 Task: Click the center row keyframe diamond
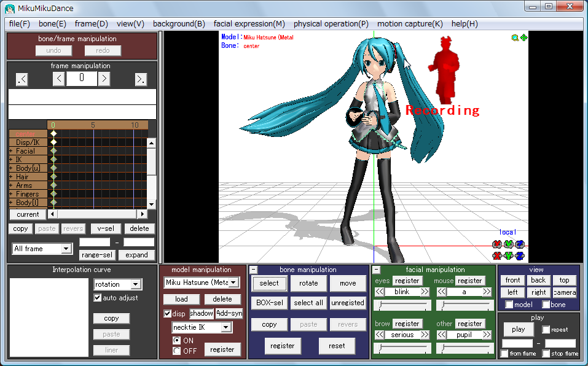pyautogui.click(x=53, y=133)
